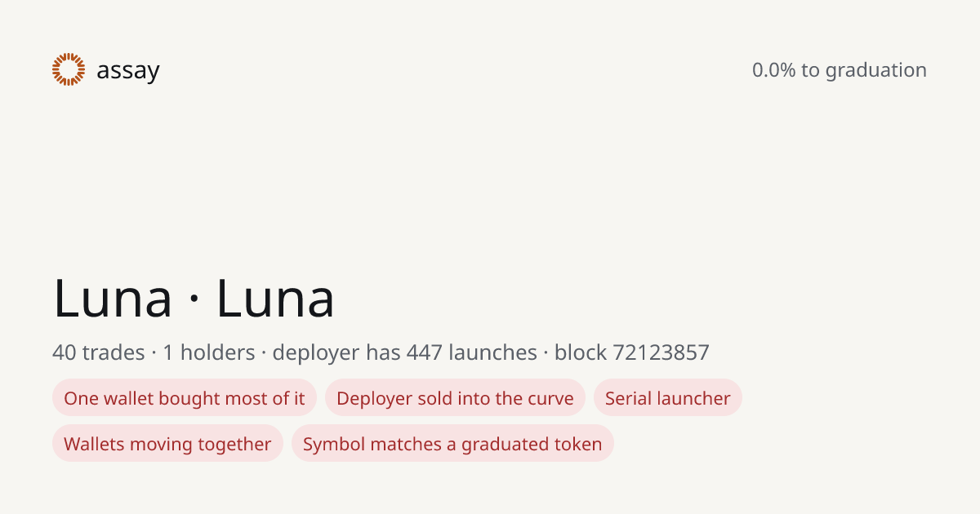
Task: Select the One wallet bought most tag
Action: click(x=185, y=398)
